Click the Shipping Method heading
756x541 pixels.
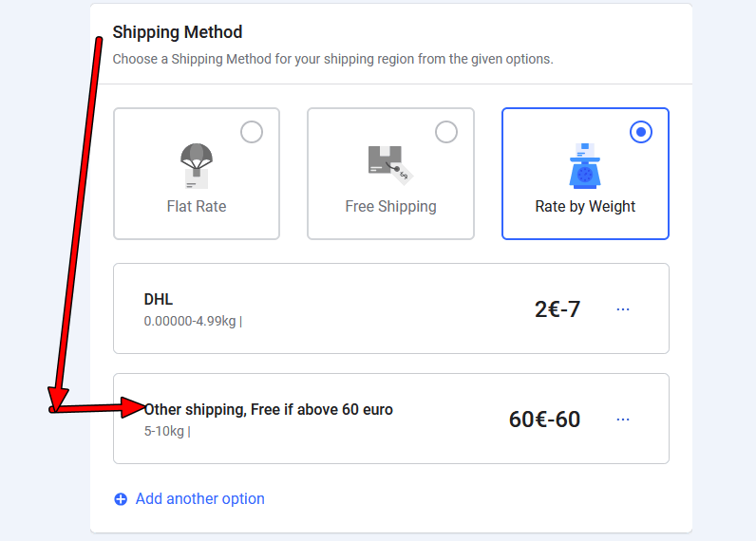(x=178, y=32)
